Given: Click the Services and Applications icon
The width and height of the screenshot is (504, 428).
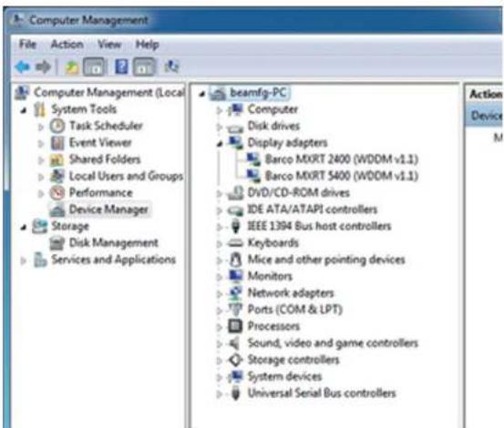Looking at the screenshot, I should pyautogui.click(x=40, y=260).
